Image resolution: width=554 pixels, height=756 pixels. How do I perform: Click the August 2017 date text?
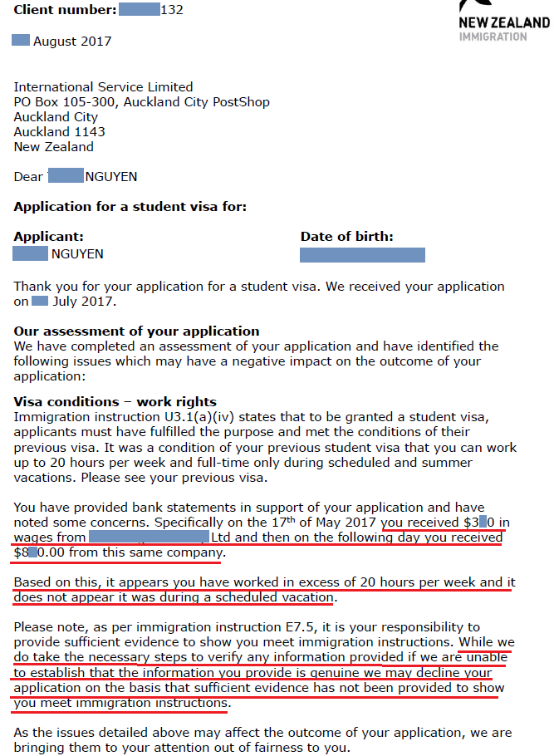point(71,42)
